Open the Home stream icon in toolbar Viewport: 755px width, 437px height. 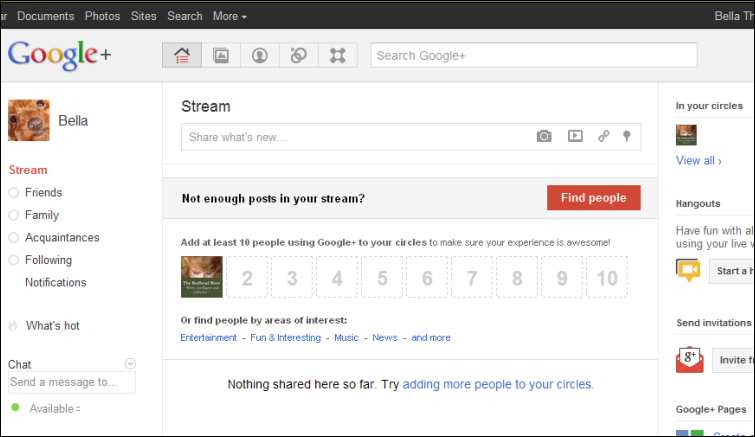182,55
